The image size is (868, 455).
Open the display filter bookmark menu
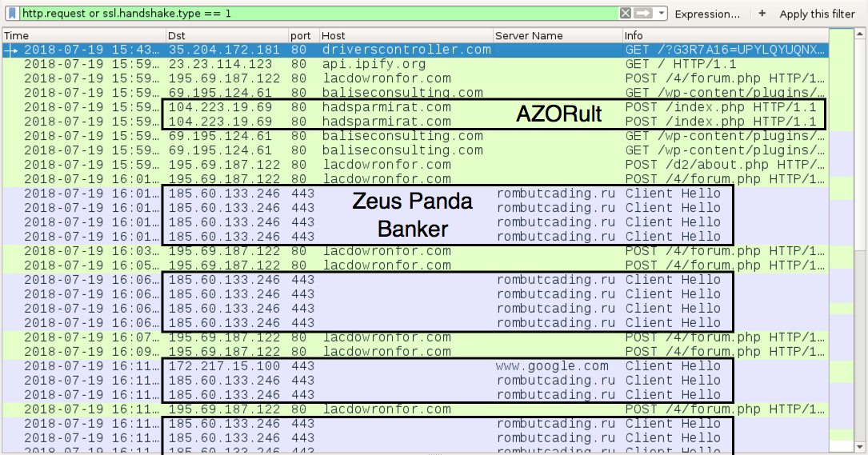[12, 14]
